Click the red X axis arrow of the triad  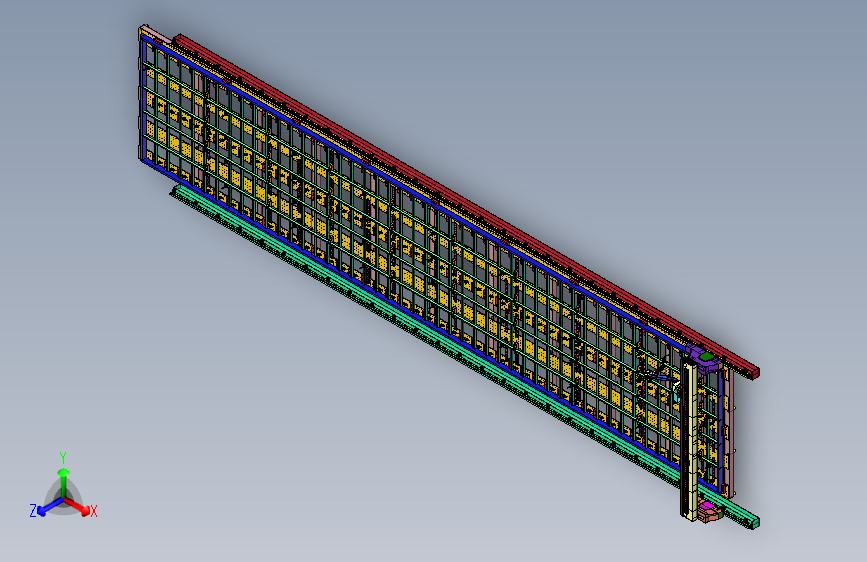click(x=78, y=506)
